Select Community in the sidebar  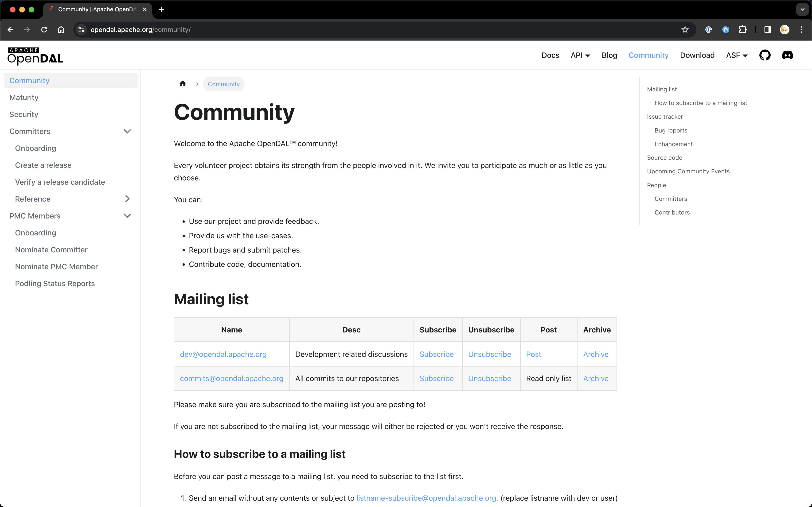(70, 81)
